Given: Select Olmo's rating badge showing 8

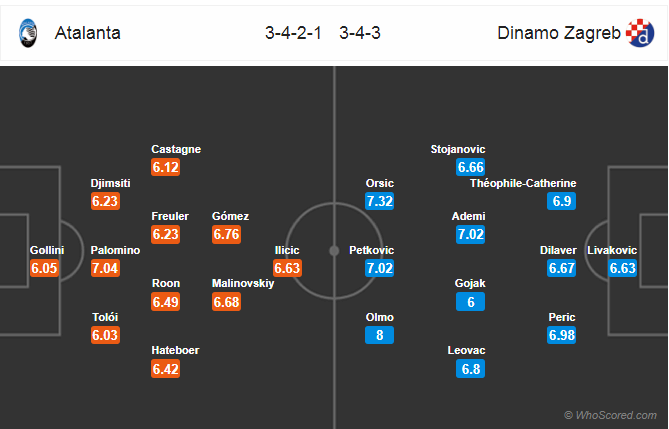Looking at the screenshot, I should [379, 335].
